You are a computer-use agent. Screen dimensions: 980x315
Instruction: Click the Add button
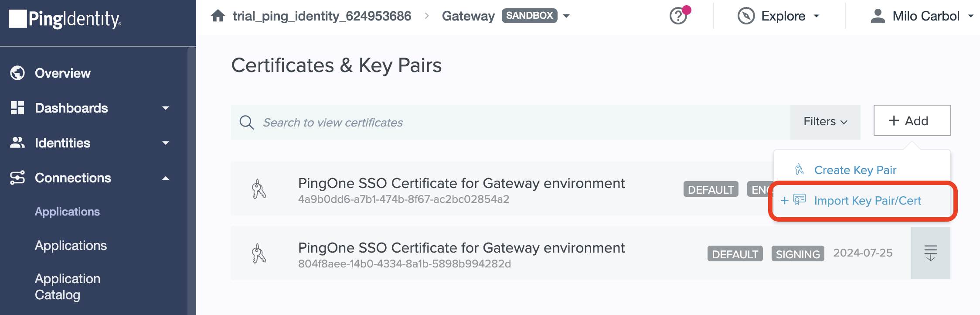point(912,121)
